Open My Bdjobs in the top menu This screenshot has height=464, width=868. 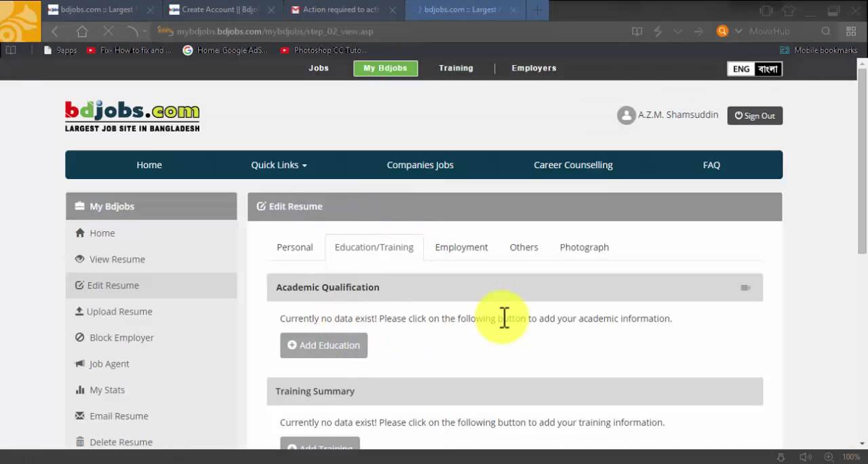pos(385,69)
